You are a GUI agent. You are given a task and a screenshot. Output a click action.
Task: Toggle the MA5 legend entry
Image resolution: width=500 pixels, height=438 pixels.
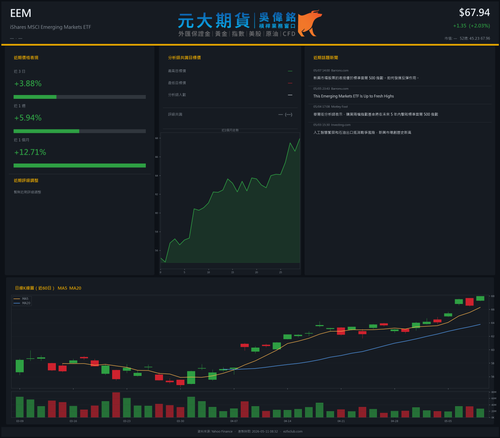click(21, 299)
